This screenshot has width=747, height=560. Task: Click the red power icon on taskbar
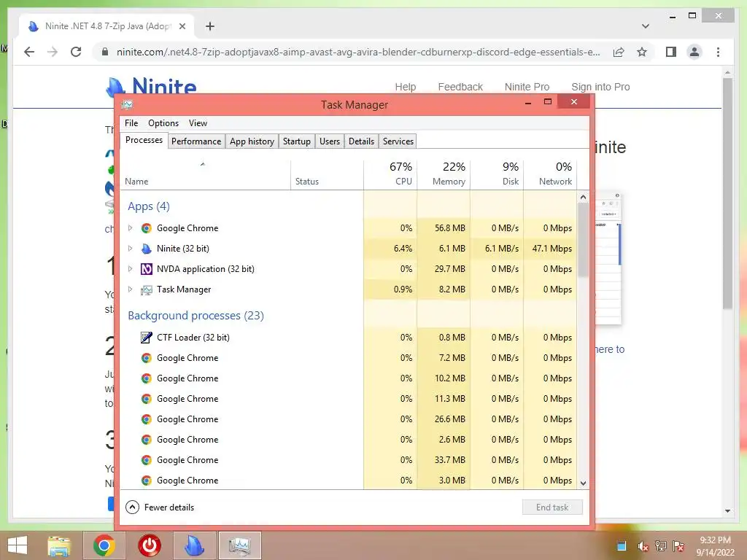150,545
